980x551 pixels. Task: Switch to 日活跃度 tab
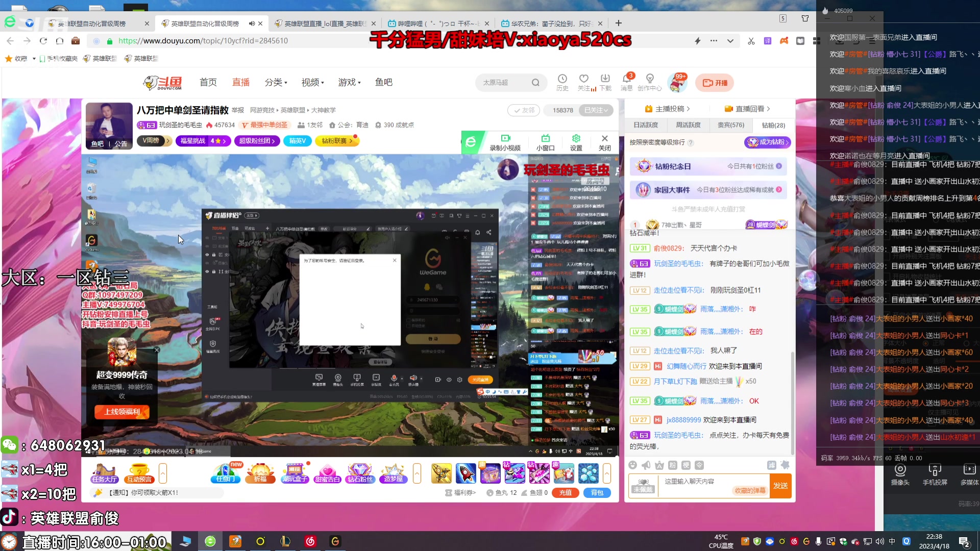tap(646, 125)
